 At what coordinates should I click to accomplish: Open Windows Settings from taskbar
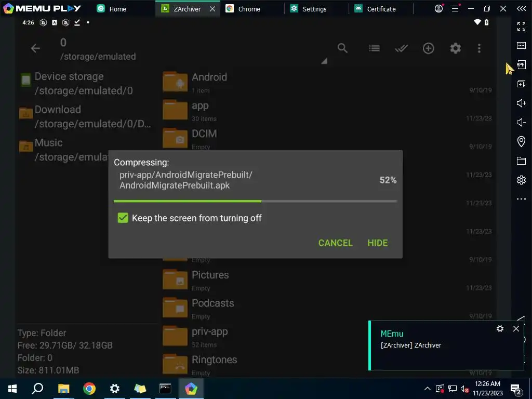tap(115, 389)
